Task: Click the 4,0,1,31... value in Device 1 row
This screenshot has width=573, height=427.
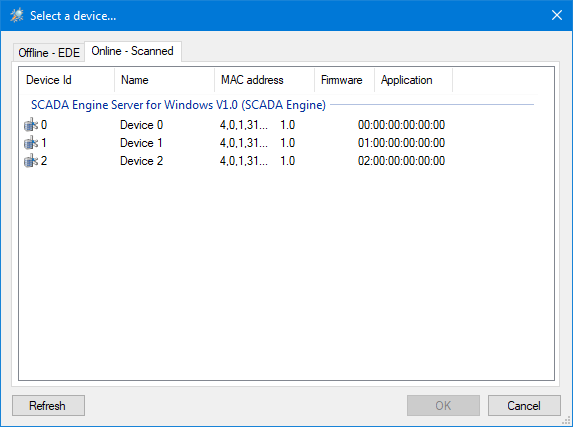Action: coord(244,143)
